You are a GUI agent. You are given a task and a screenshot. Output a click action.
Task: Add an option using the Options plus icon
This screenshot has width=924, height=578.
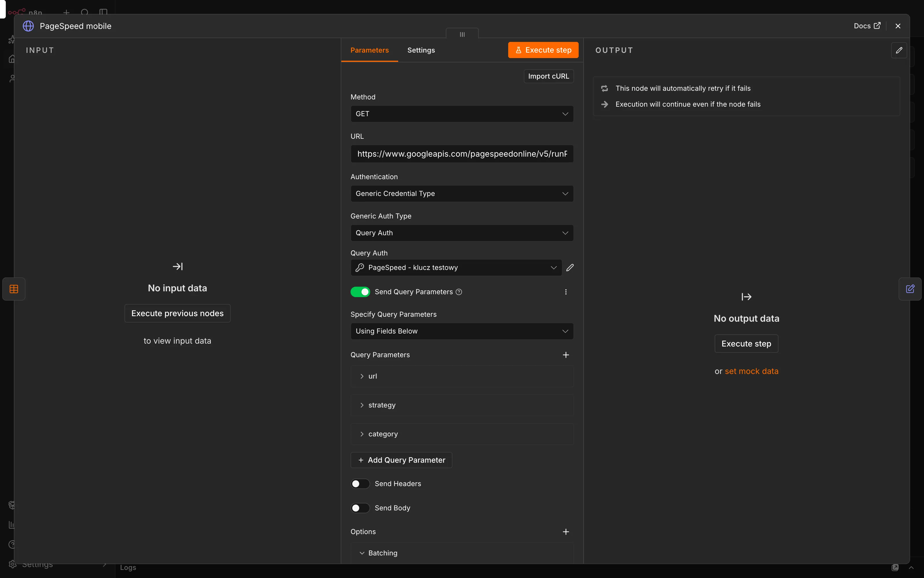pyautogui.click(x=566, y=532)
